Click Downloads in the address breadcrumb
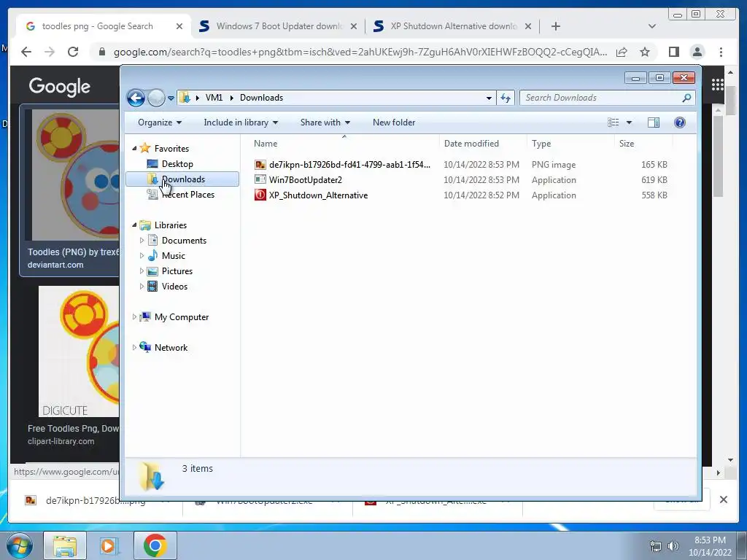The height and width of the screenshot is (560, 747). pos(262,98)
